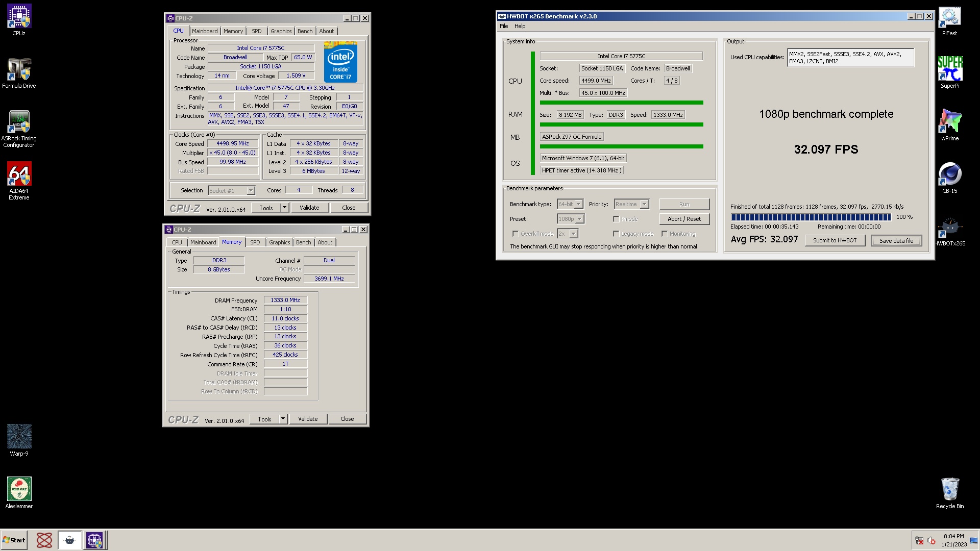Switch to Mainboard tab in top CPU-Z

pos(205,31)
